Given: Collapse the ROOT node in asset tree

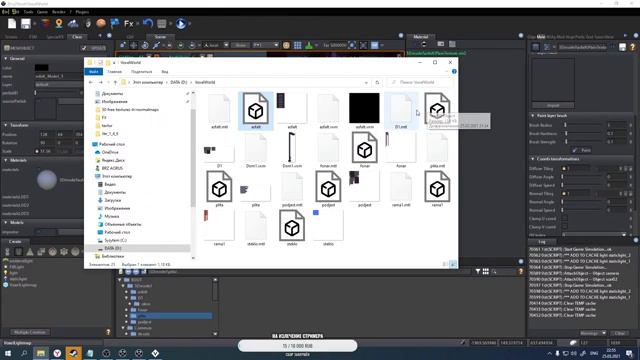Looking at the screenshot, I should [x=120, y=280].
